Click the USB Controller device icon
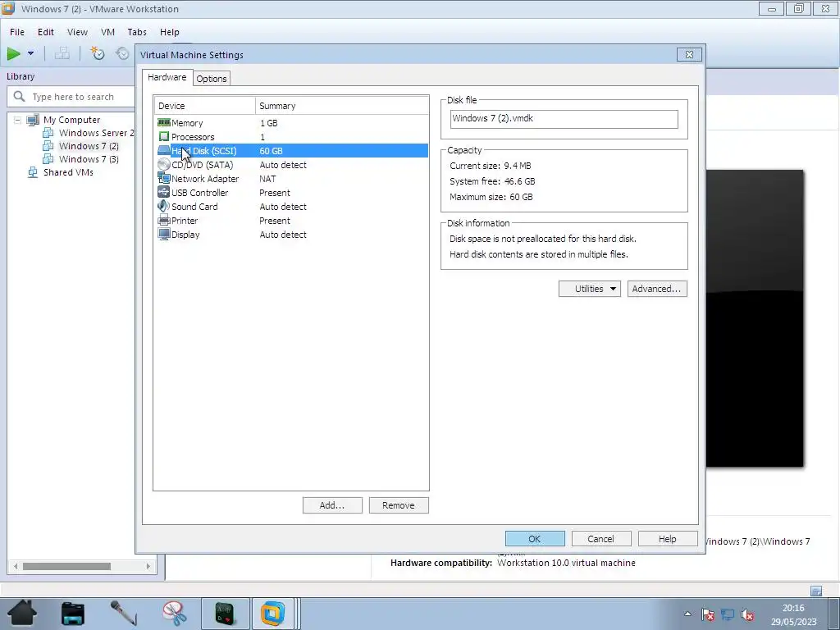This screenshot has height=630, width=840. tap(164, 192)
